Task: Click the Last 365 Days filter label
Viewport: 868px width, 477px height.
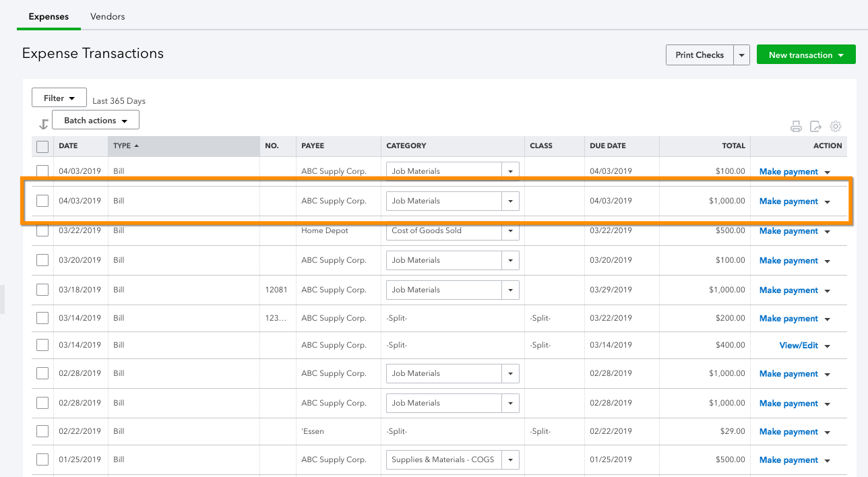Action: [119, 101]
